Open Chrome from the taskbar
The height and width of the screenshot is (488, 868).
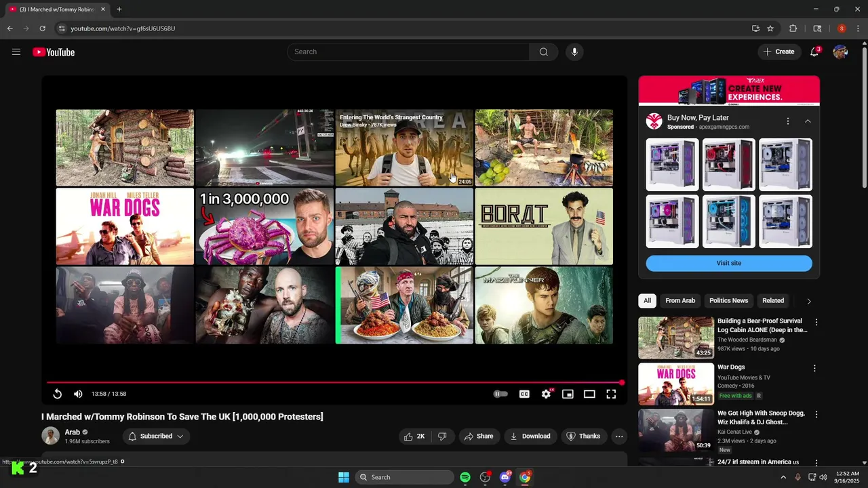tap(525, 477)
